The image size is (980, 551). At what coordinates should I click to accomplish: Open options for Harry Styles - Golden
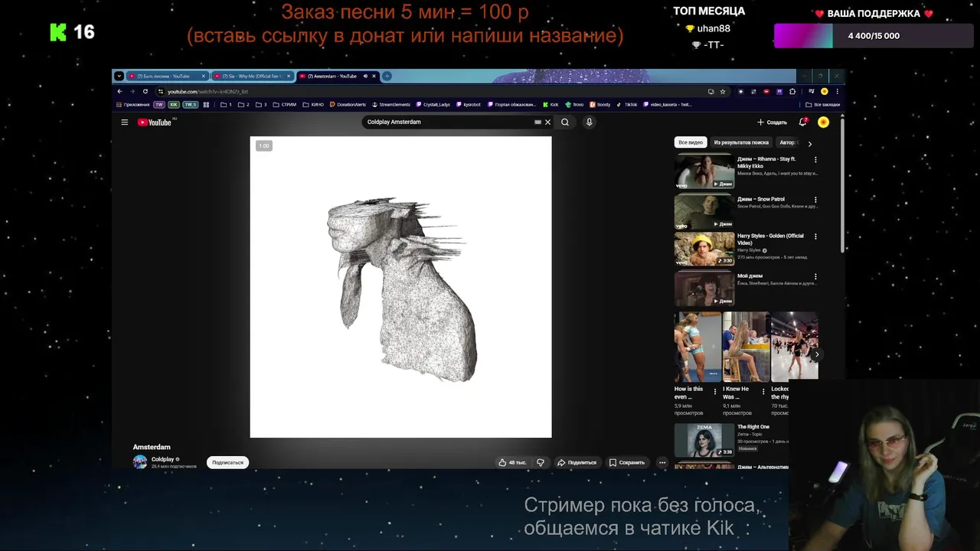[x=815, y=236]
